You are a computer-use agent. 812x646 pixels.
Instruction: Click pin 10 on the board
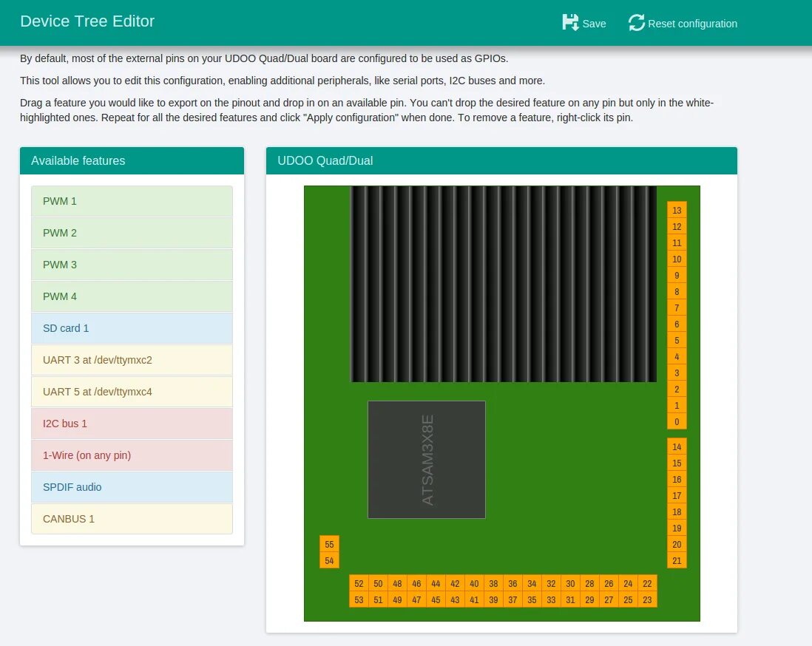click(677, 259)
